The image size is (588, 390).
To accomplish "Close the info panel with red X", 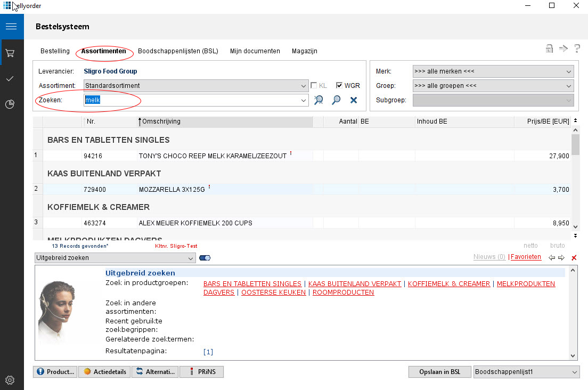I will tap(574, 258).
